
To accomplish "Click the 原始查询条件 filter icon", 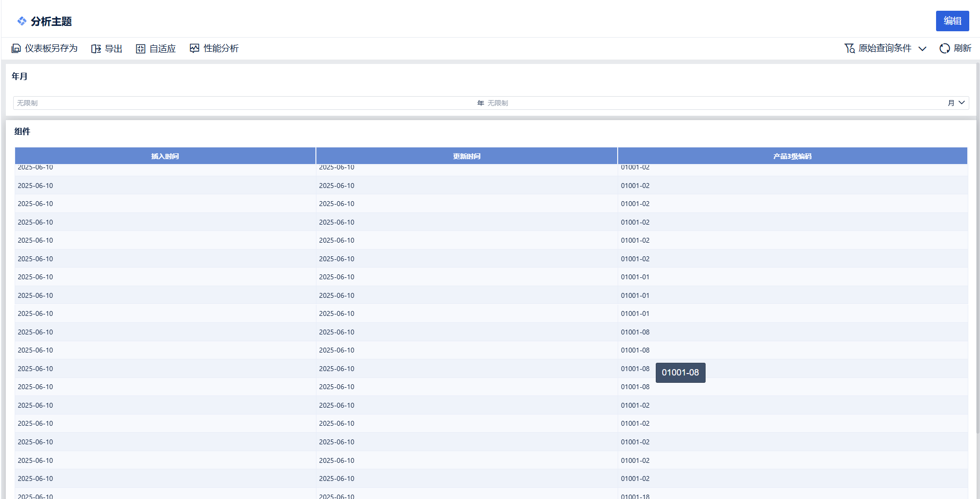I will 850,48.
